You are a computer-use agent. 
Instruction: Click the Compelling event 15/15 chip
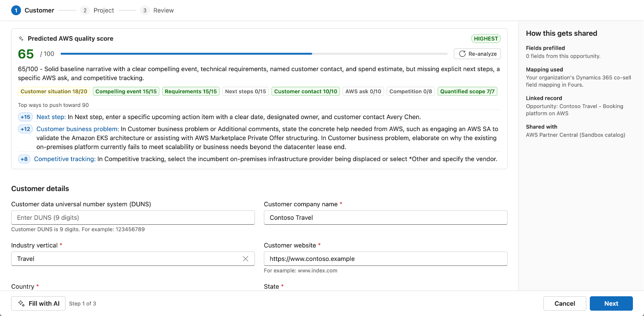(126, 92)
